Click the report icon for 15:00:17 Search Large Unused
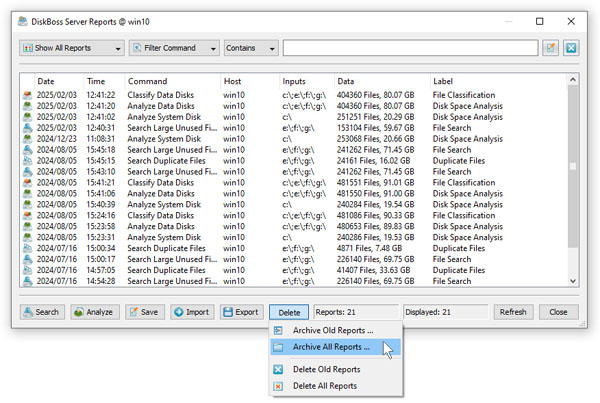 (x=27, y=259)
